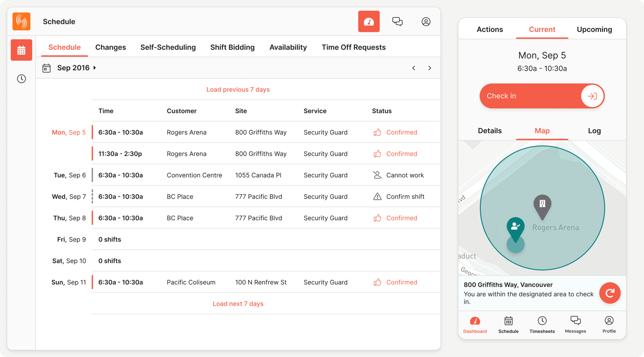Click the Rogers Arena building map pin
Image resolution: width=644 pixels, height=357 pixels.
pyautogui.click(x=542, y=207)
